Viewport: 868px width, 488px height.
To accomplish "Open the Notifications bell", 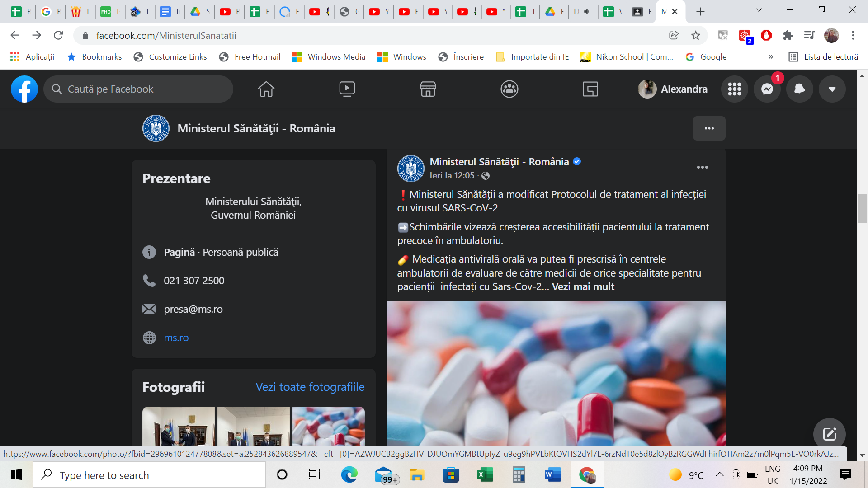I will pyautogui.click(x=800, y=89).
